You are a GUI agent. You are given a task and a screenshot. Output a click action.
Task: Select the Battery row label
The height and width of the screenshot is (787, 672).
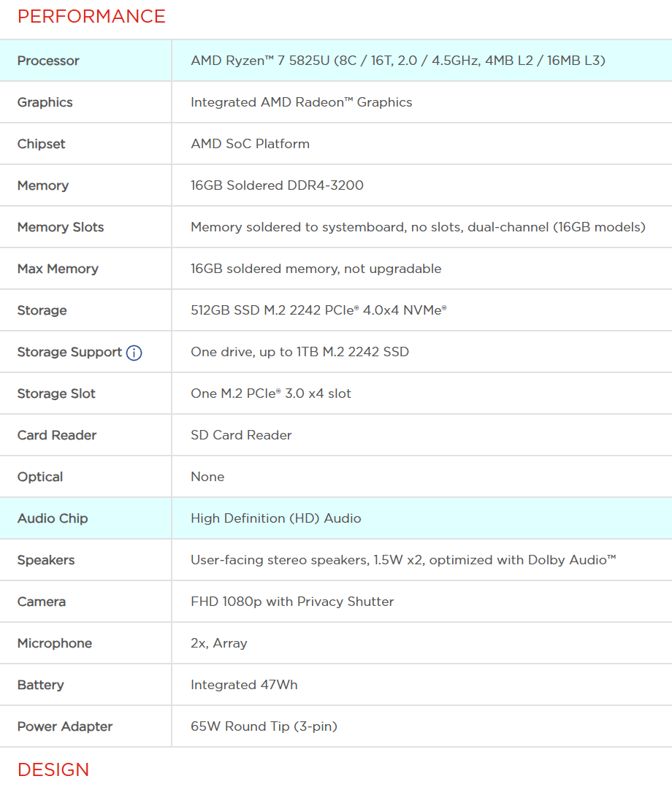41,685
